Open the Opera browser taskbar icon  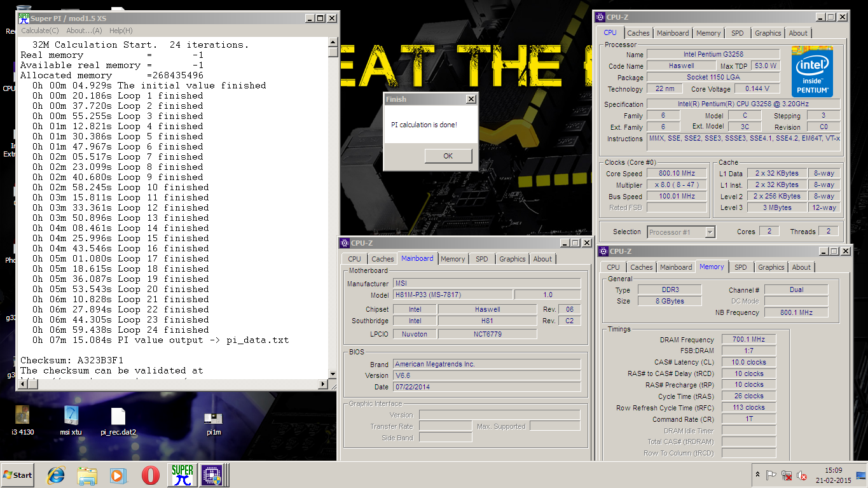150,475
